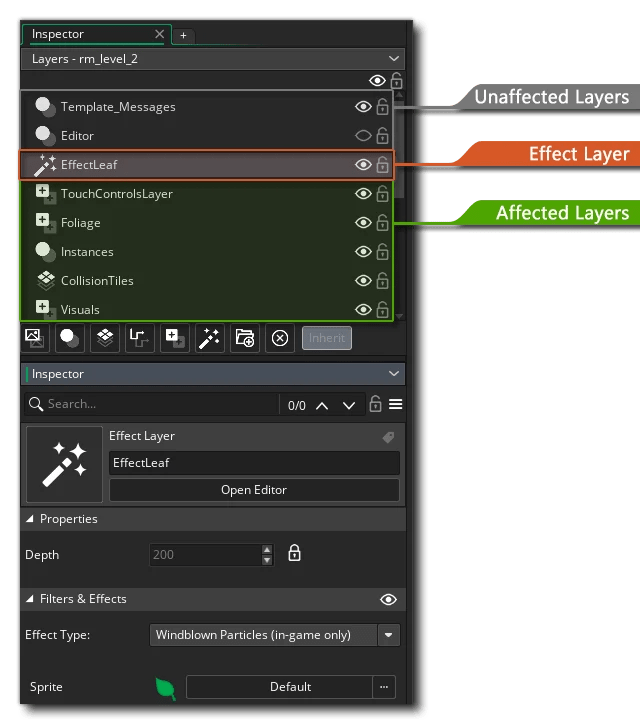
Task: Click the layer list scrollbar thumb
Action: point(399,149)
